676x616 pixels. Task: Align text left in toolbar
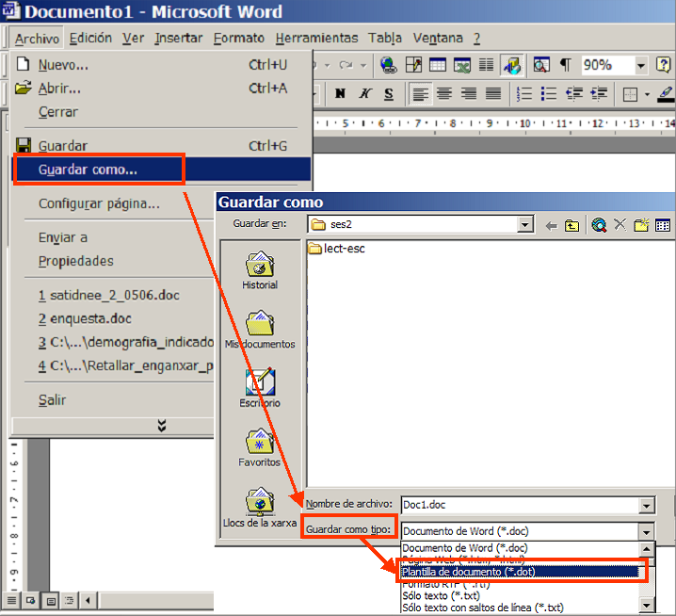420,93
